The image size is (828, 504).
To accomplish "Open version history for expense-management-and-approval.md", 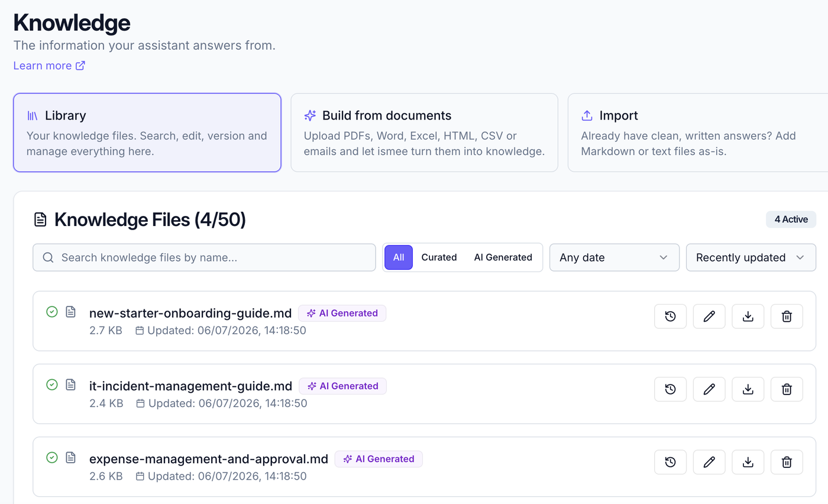I will (x=670, y=462).
